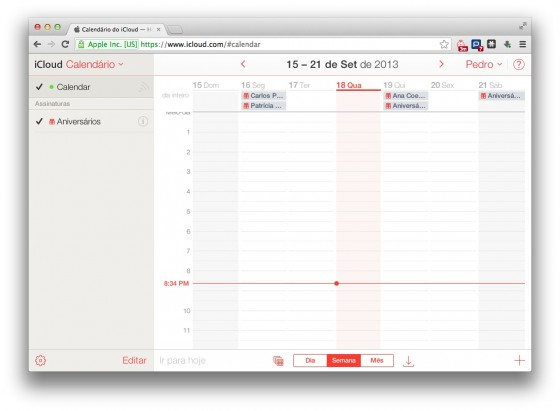Click the green extension icon

[x=507, y=44]
